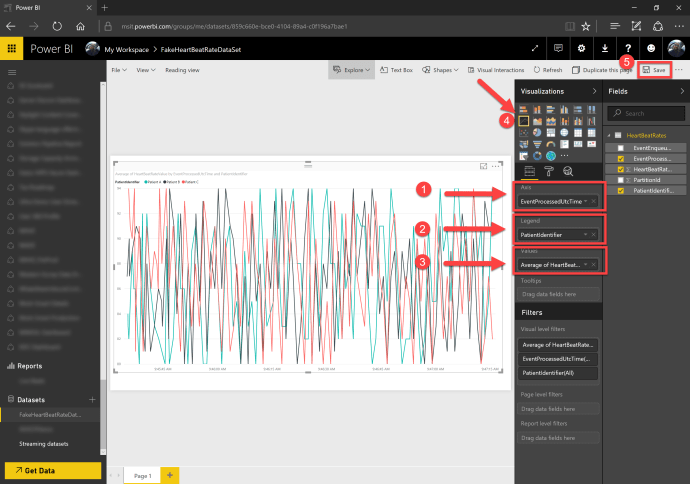Open the Analytics magnifier pane
This screenshot has width=690, height=484.
(x=568, y=171)
